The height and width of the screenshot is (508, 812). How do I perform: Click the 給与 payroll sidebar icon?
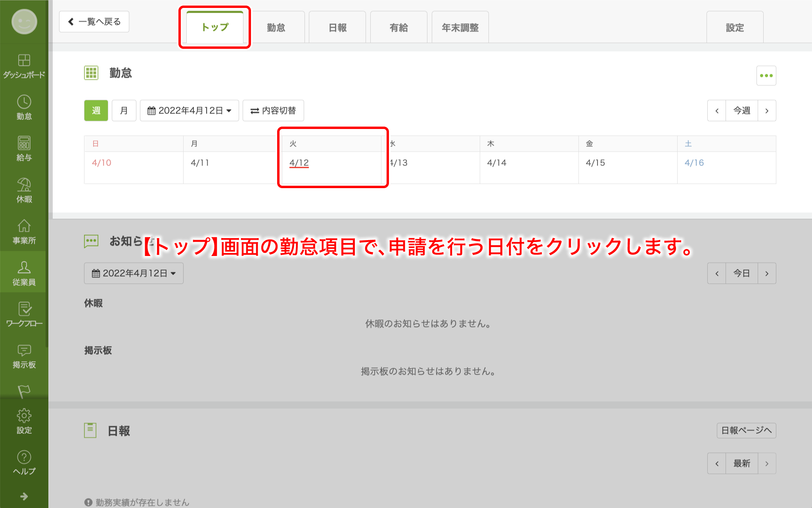[x=24, y=148]
